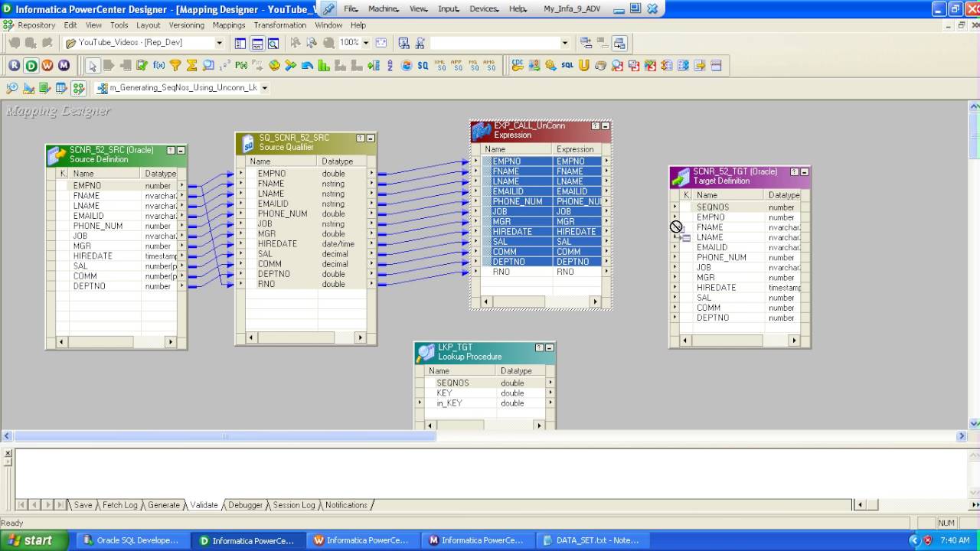Open help for LKP_TGT transformation
Viewport: 980px width, 551px height.
click(x=539, y=348)
